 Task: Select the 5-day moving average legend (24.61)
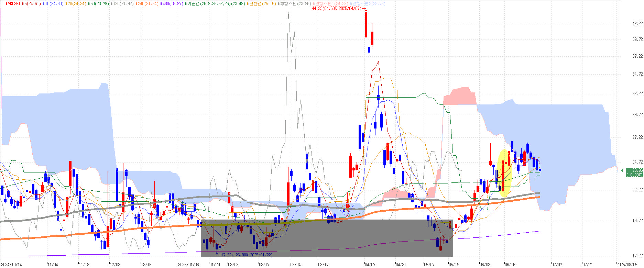click(x=32, y=4)
